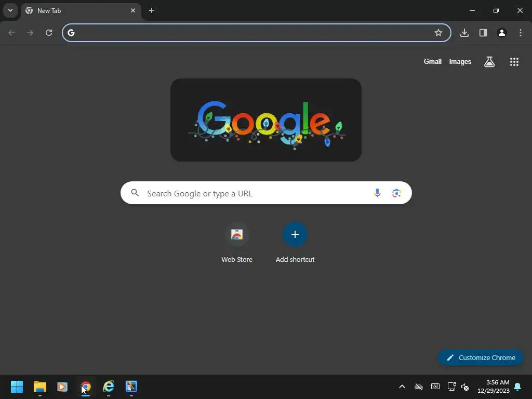The width and height of the screenshot is (532, 399).
Task: Restore down the Chrome window
Action: (496, 10)
